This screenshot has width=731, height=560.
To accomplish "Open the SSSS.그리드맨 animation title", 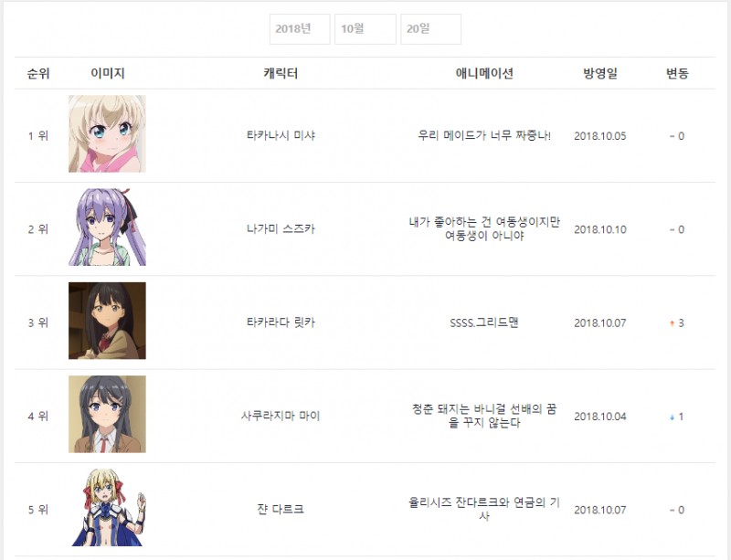I will coord(484,322).
